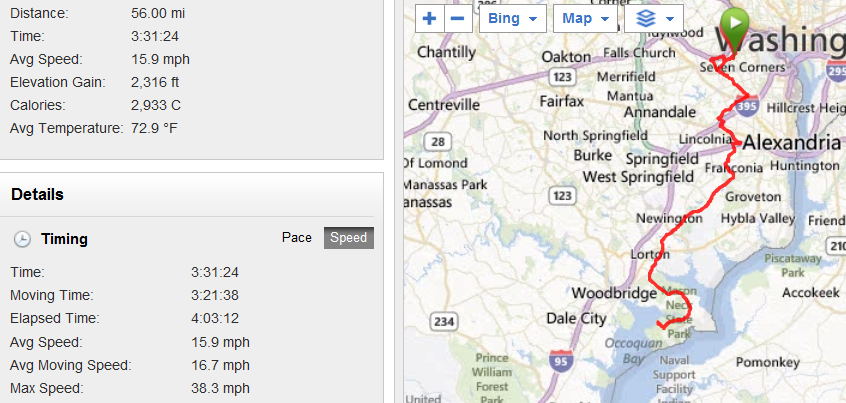
Task: Select the Speed timing toggle
Action: 348,238
